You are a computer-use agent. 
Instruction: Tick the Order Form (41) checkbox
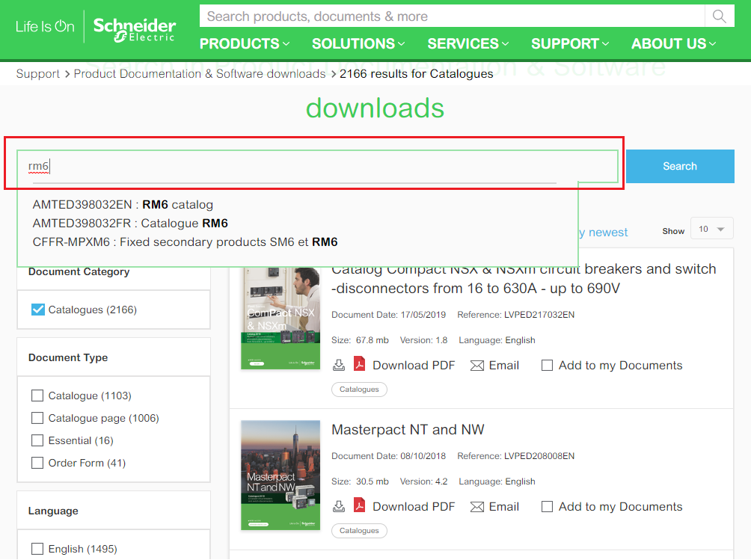pyautogui.click(x=37, y=463)
